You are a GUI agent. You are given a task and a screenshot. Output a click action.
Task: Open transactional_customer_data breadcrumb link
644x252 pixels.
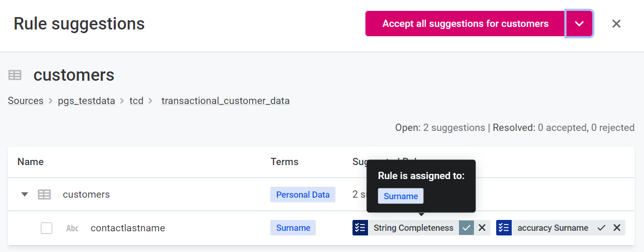[225, 101]
